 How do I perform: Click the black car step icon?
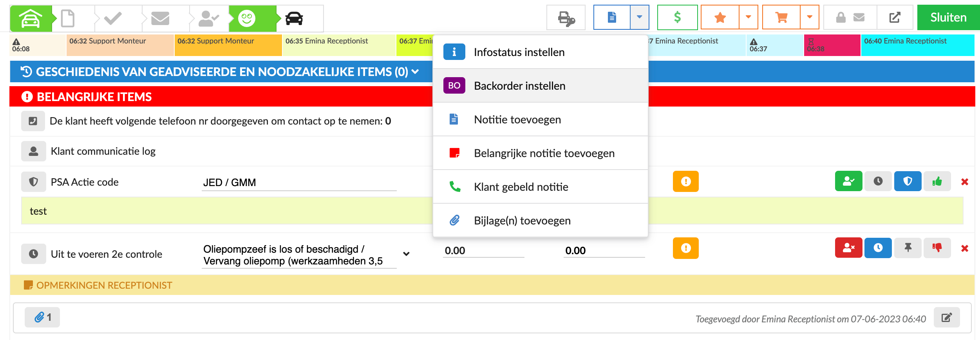click(x=294, y=18)
